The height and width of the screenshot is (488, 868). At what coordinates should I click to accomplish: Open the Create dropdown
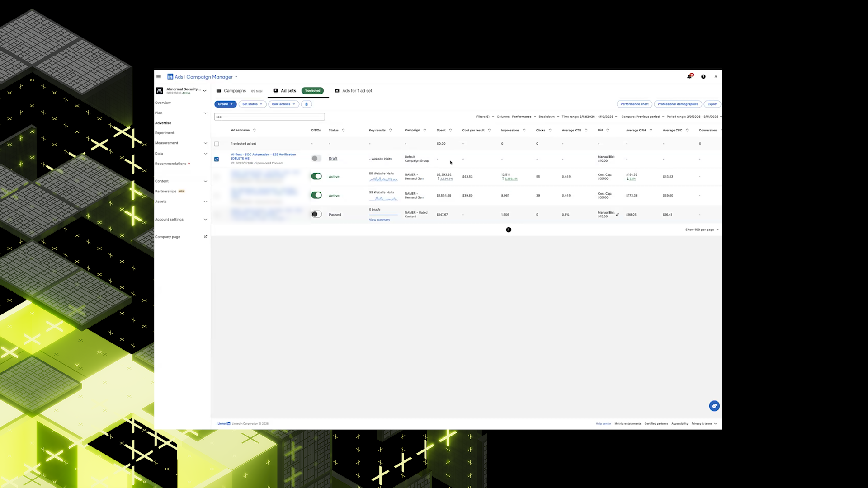click(226, 104)
